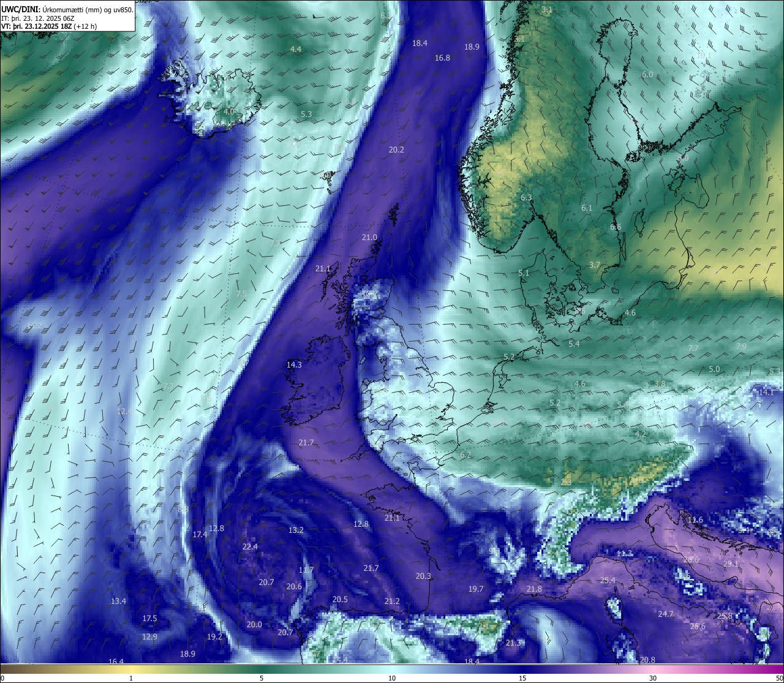The width and height of the screenshot is (784, 683).
Task: Click the 19.2 value label
Action: point(214,636)
